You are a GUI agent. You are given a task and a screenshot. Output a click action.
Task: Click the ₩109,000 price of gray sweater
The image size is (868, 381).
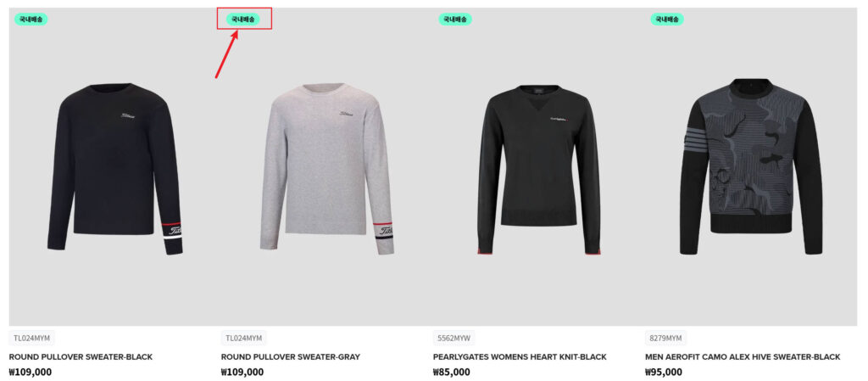pos(242,373)
